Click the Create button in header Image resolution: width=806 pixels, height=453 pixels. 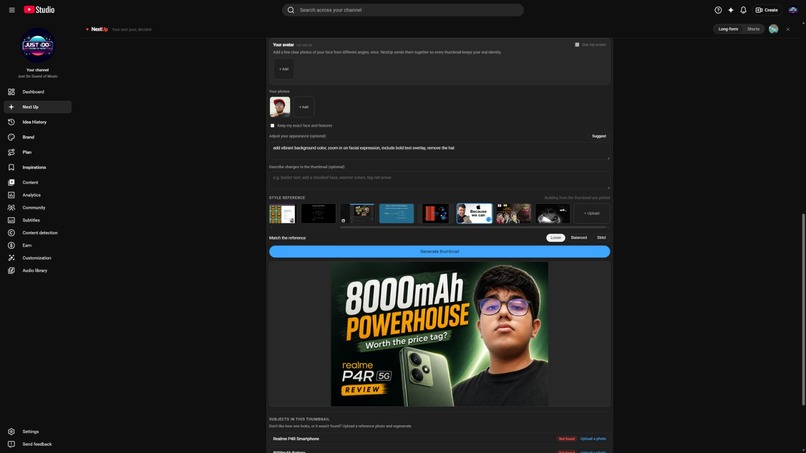pyautogui.click(x=766, y=10)
